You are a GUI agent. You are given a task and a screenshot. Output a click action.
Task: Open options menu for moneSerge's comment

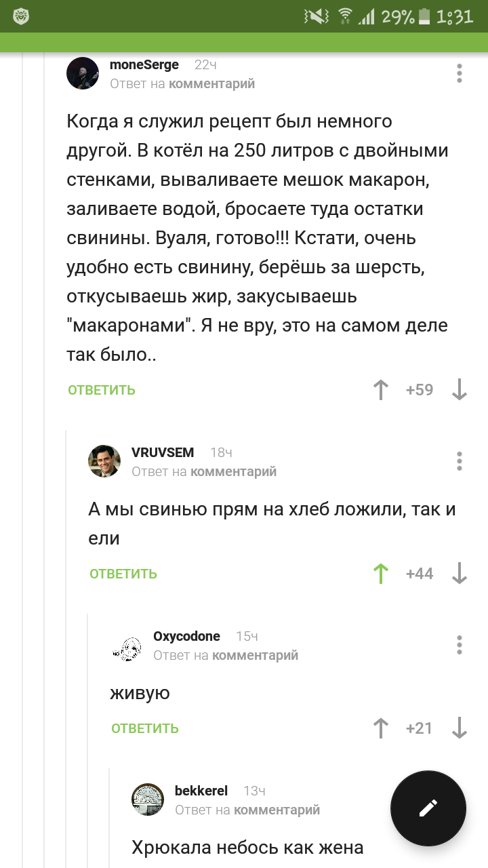point(460,73)
